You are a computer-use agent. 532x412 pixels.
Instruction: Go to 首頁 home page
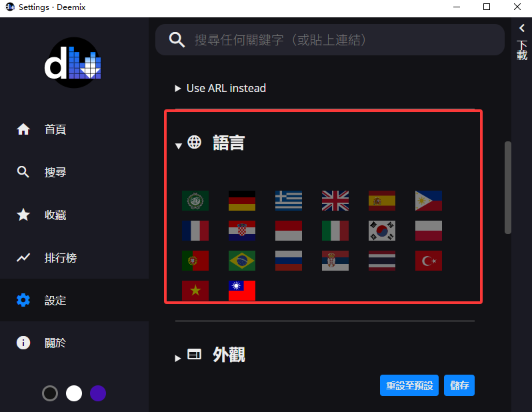tap(74, 129)
